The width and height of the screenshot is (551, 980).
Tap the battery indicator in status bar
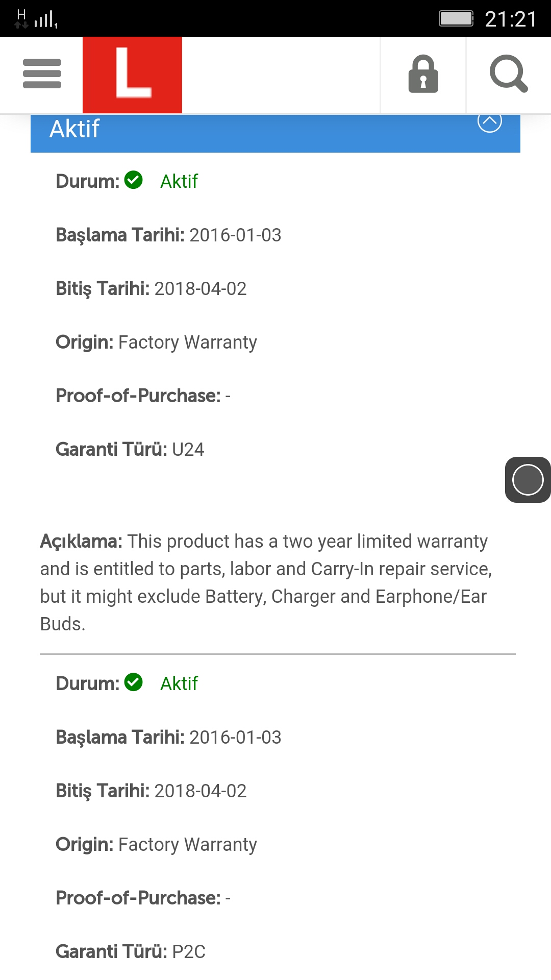coord(456,19)
